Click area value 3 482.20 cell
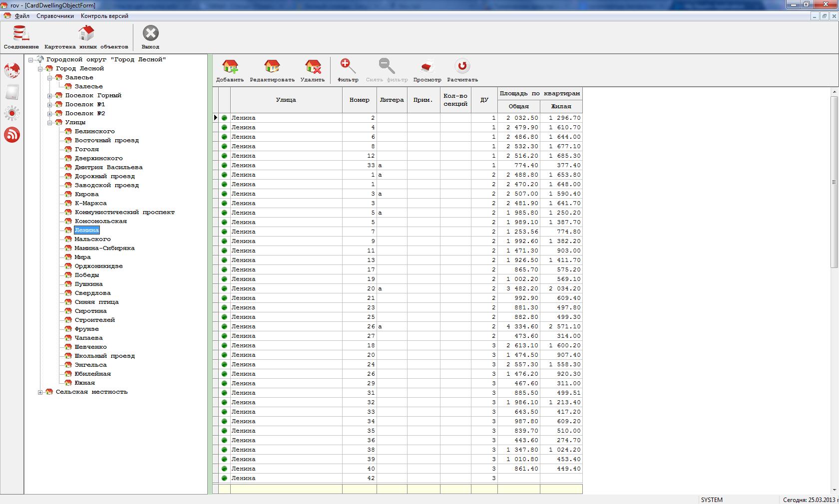The width and height of the screenshot is (839, 504). (519, 288)
